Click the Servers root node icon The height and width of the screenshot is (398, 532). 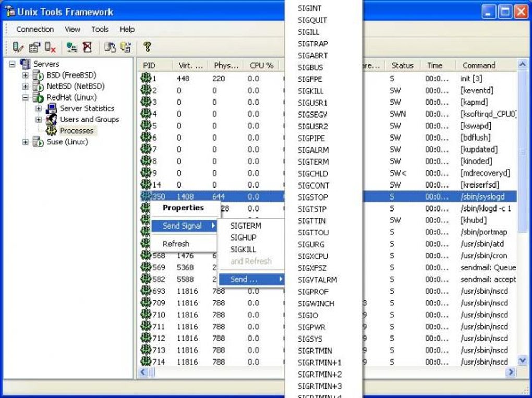coord(25,64)
